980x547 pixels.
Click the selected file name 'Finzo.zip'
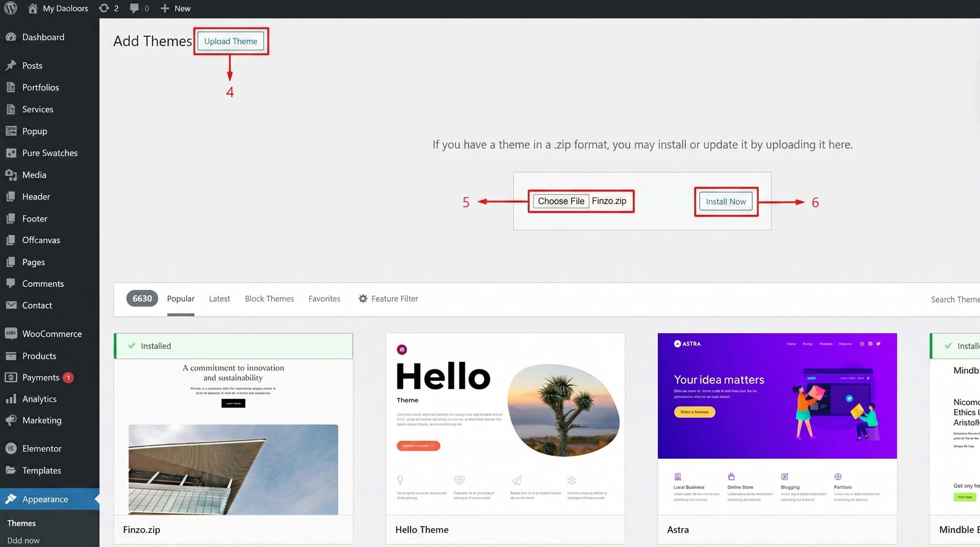(609, 201)
